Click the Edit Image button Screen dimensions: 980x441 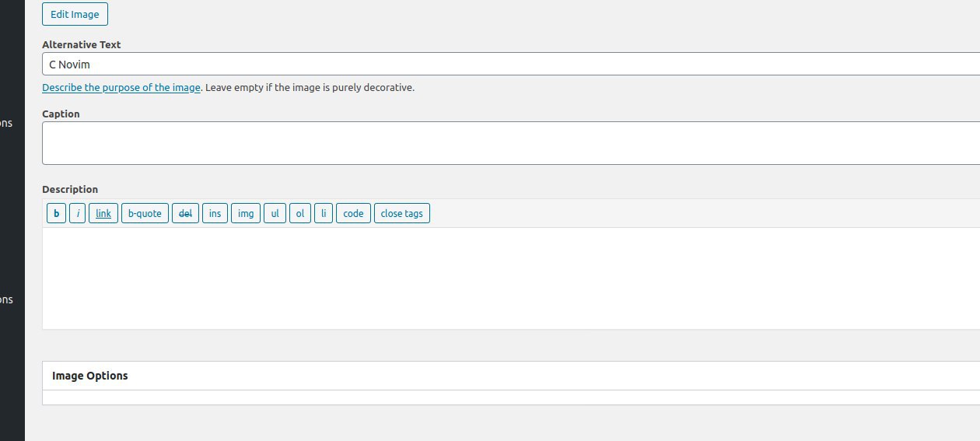pos(75,14)
